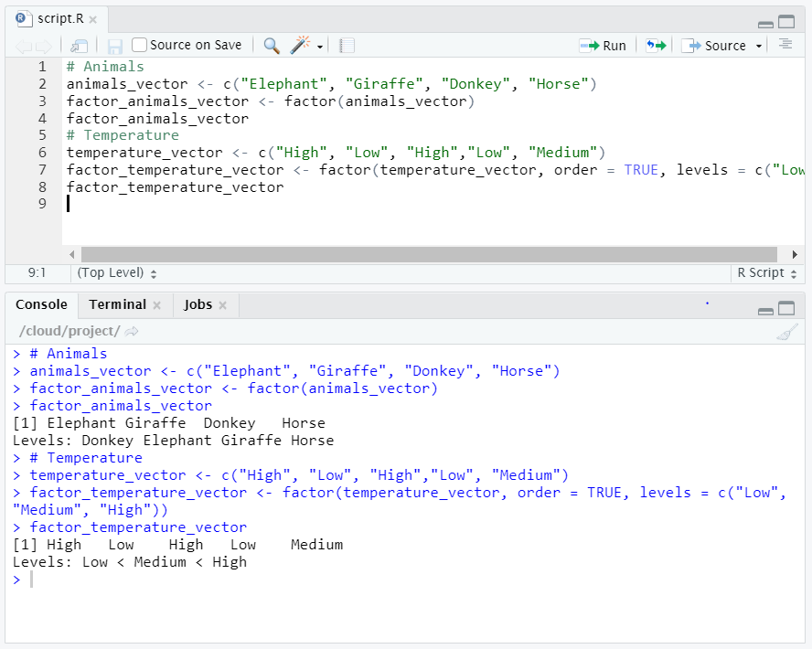The width and height of the screenshot is (812, 649).
Task: Place cursor on '# Animals' editor line 1
Action: coord(105,67)
